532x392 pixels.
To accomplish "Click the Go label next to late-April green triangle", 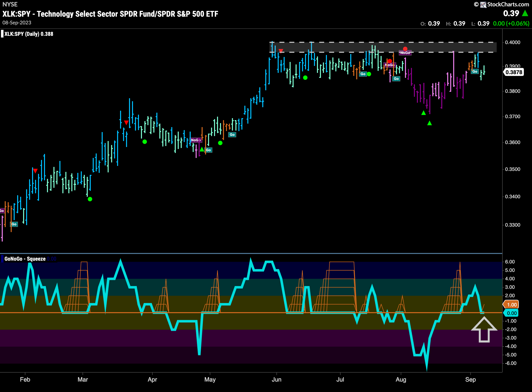I will tap(208, 150).
